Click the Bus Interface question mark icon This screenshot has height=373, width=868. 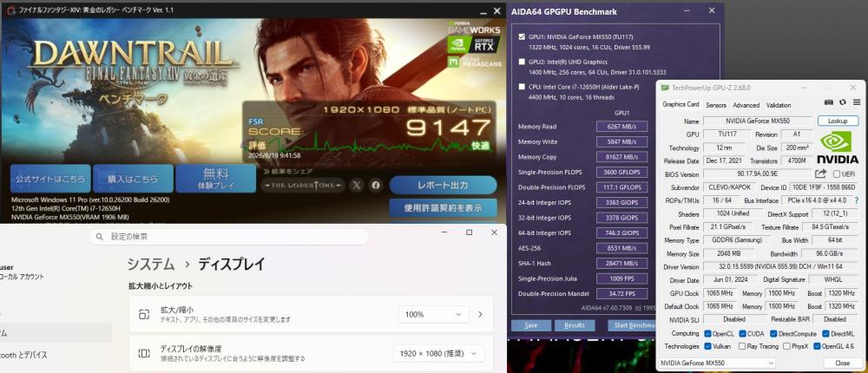click(x=857, y=200)
